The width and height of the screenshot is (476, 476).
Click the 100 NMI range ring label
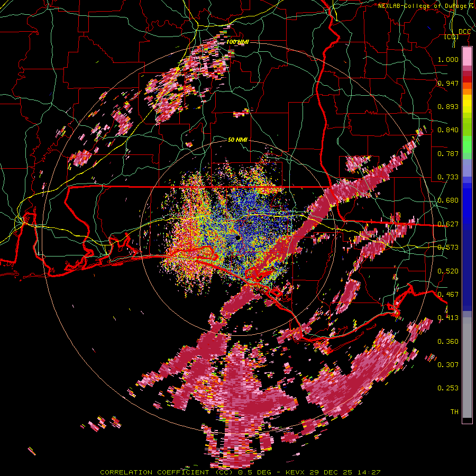click(x=237, y=42)
